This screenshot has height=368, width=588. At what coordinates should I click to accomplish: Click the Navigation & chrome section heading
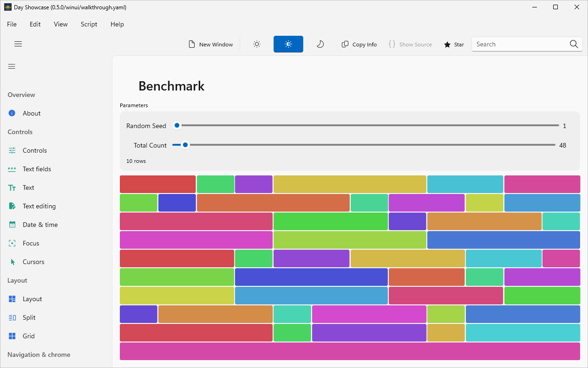(x=39, y=355)
